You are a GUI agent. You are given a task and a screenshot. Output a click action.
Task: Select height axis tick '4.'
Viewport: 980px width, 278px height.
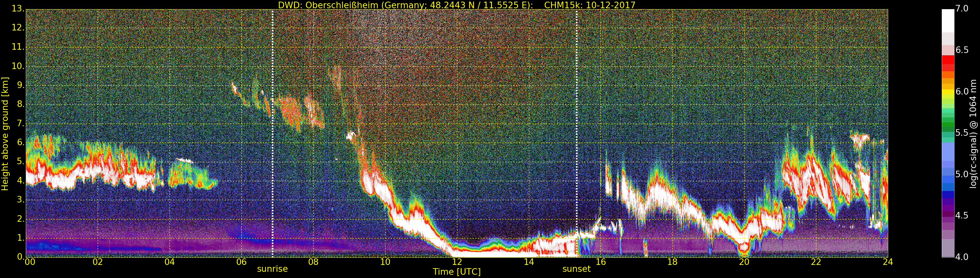(20, 181)
